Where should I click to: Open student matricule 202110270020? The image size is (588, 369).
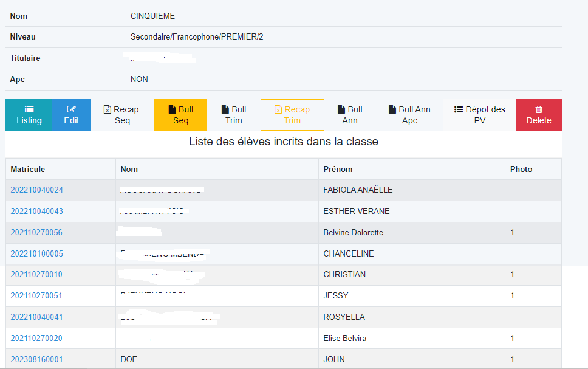click(36, 338)
